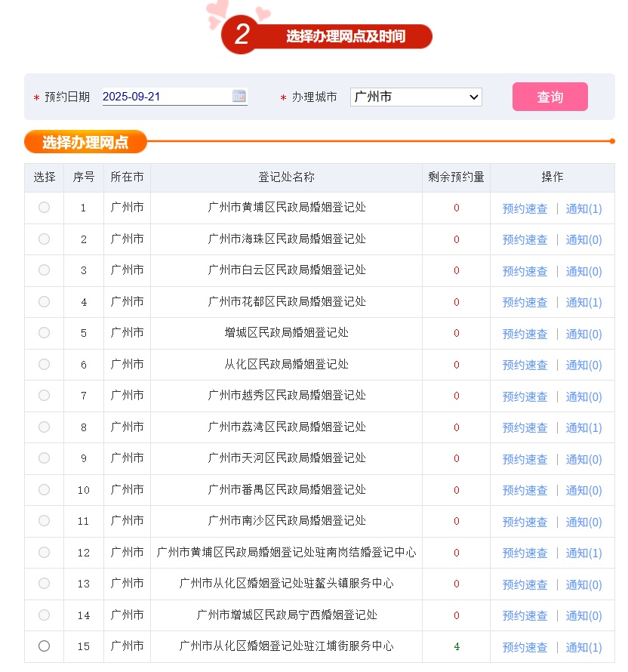Open 通知(0) for 驻鳌头镇服务中心

(x=583, y=584)
